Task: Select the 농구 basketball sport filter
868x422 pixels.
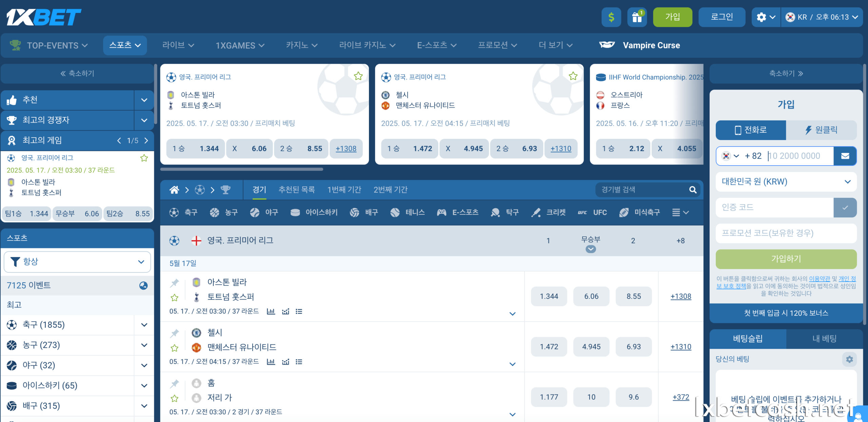Action: pos(224,212)
